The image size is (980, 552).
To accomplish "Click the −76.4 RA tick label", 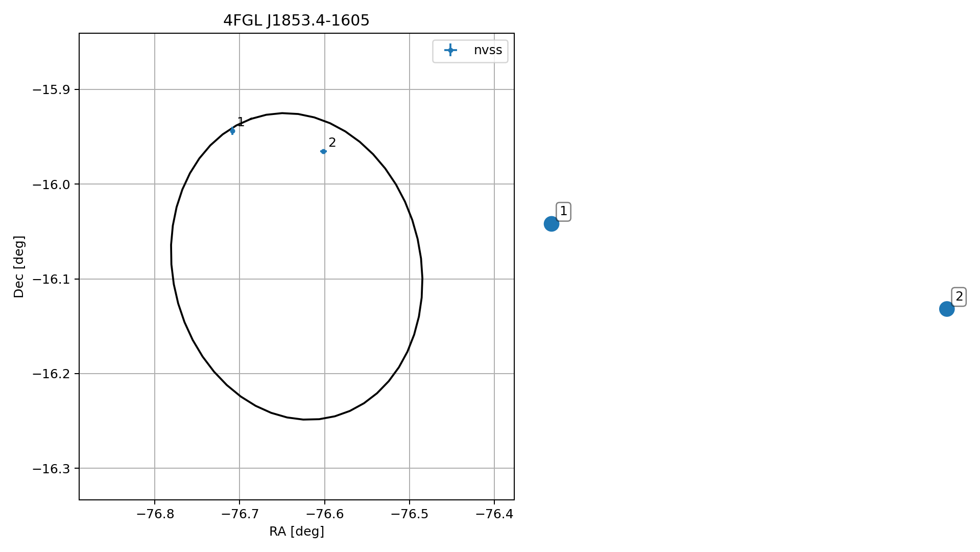I will tap(494, 514).
